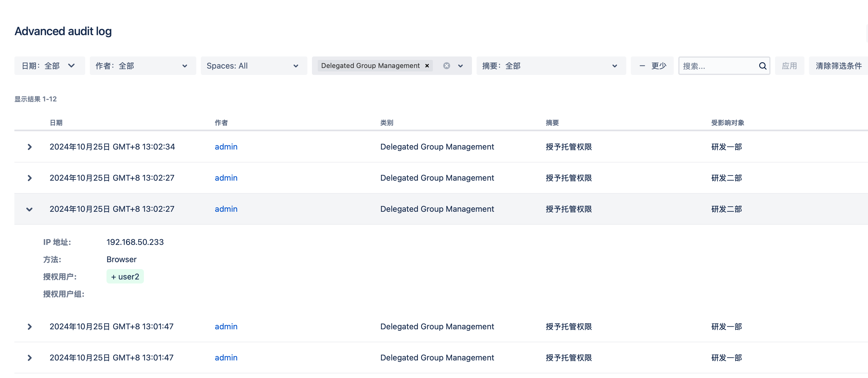Open admin link in 13:02:34 row

pos(226,147)
